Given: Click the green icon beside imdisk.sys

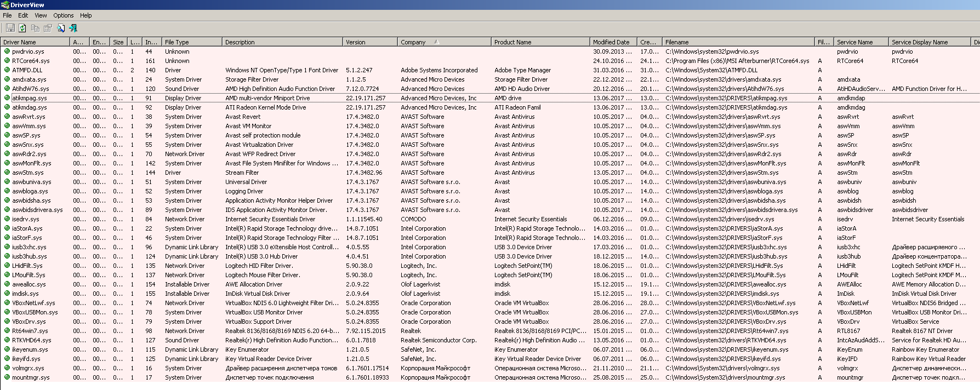Looking at the screenshot, I should 7,294.
